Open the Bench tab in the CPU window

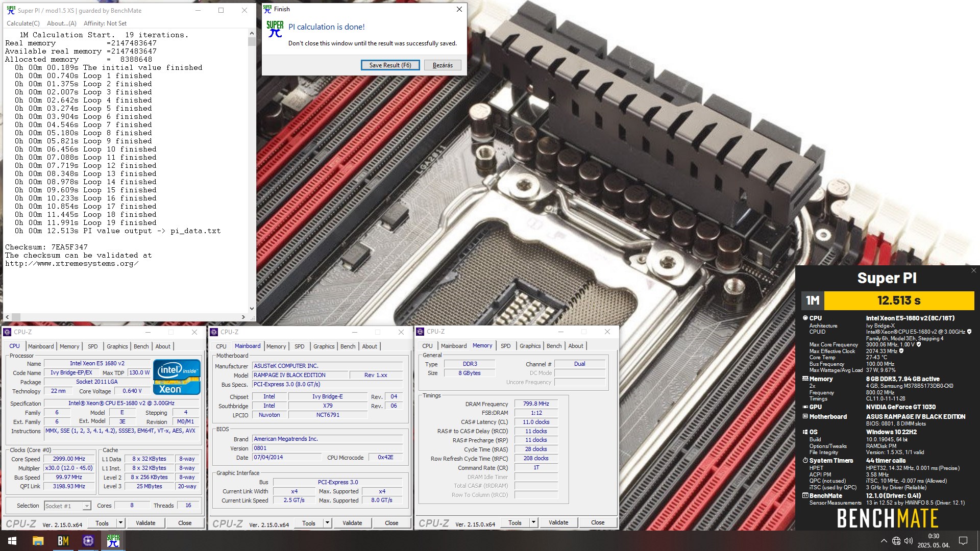click(141, 346)
